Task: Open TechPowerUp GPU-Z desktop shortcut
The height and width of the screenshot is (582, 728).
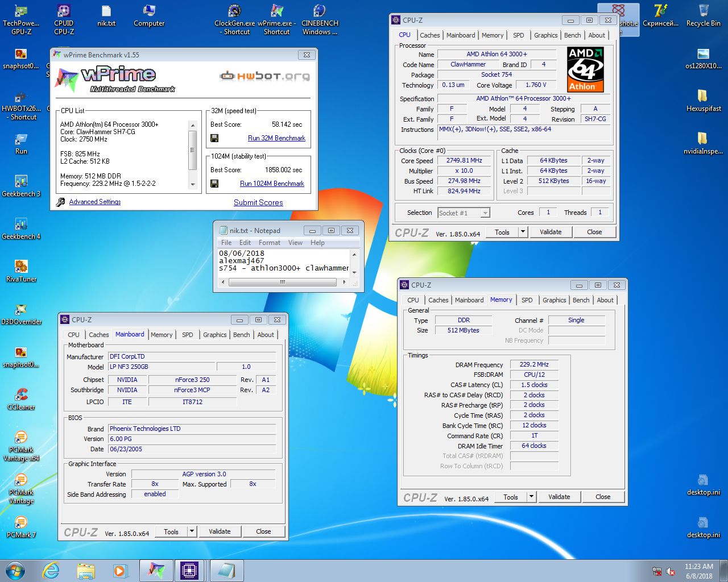Action: coord(21,19)
